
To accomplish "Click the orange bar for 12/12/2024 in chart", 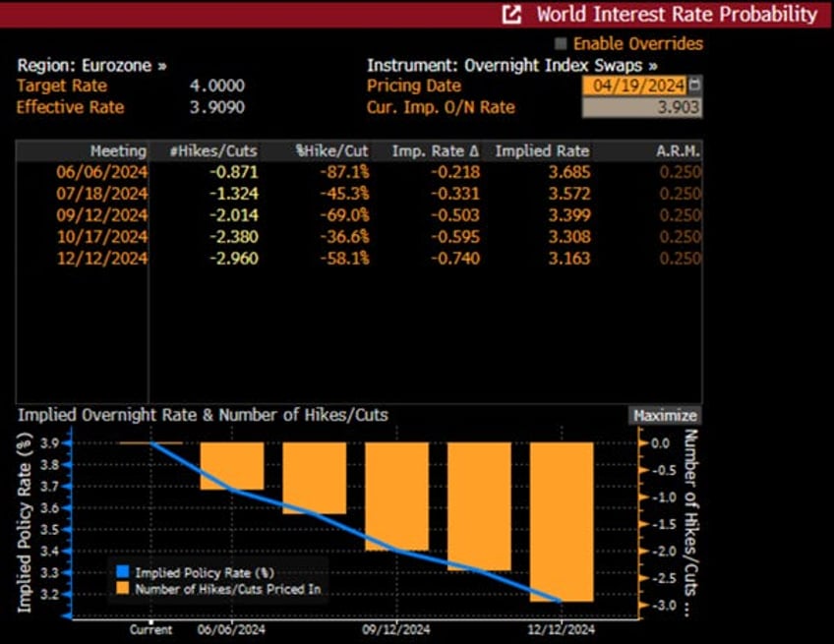I will pyautogui.click(x=562, y=521).
